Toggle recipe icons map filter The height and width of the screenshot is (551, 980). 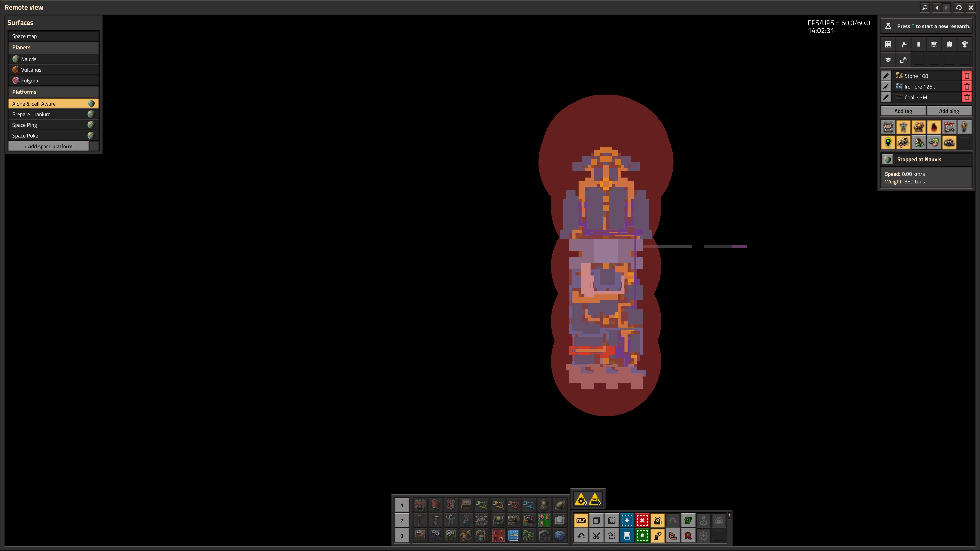click(934, 143)
